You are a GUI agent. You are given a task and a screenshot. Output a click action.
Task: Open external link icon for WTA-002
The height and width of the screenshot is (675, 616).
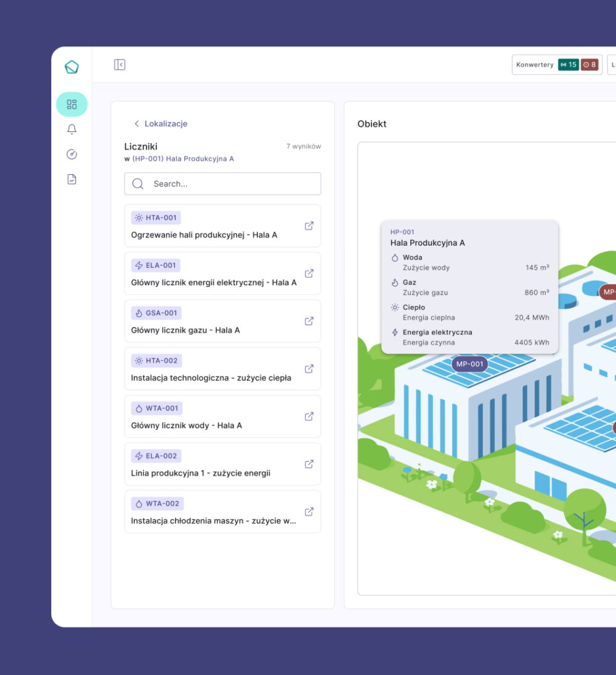(x=309, y=512)
